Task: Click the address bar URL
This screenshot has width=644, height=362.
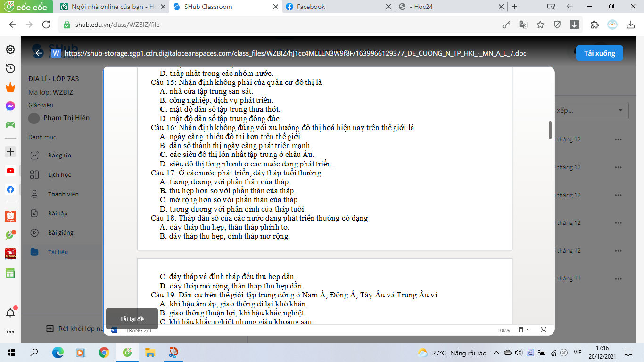Action: 117,25
